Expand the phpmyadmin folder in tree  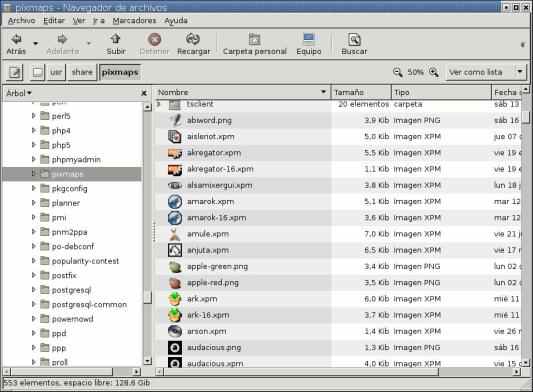click(34, 159)
